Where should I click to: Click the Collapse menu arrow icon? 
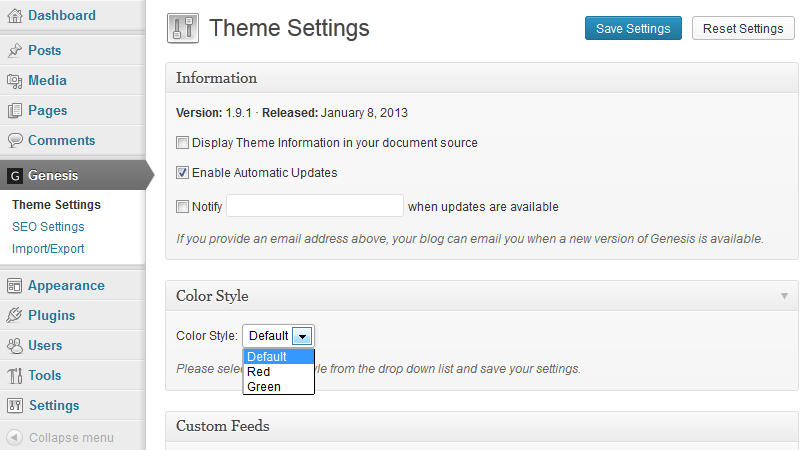coord(14,437)
